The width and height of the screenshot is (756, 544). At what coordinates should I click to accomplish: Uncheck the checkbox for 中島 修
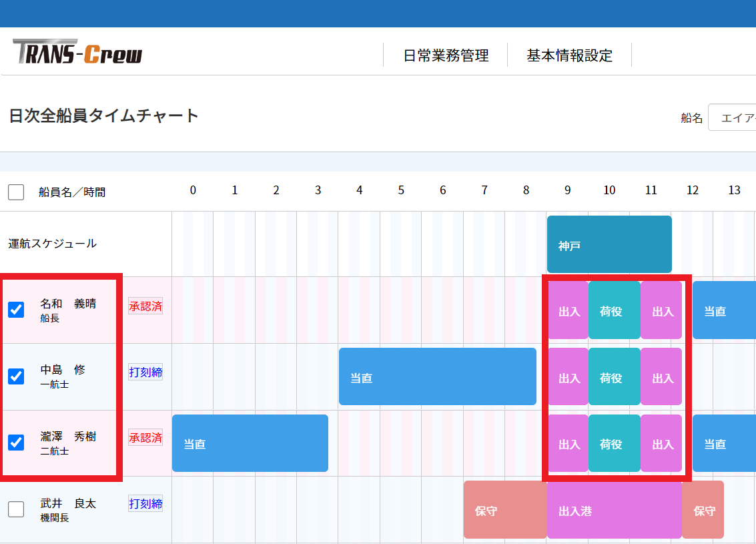click(15, 376)
